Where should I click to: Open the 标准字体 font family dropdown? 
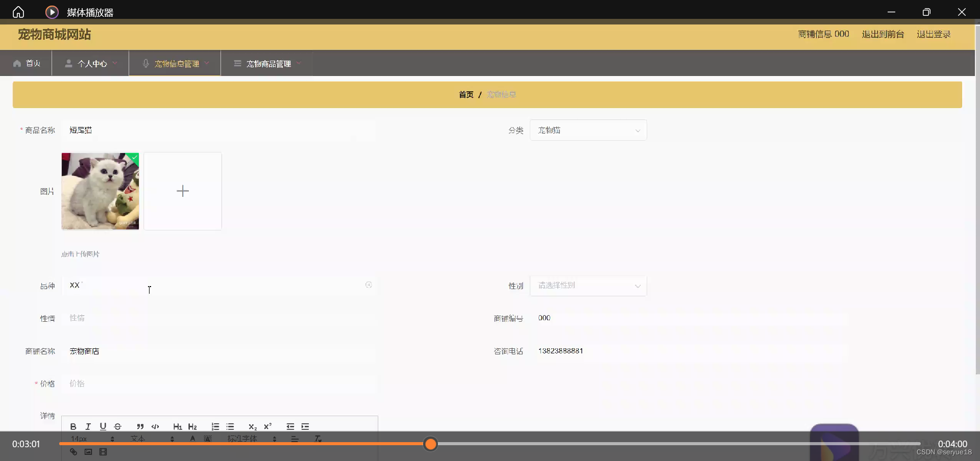[x=252, y=439]
